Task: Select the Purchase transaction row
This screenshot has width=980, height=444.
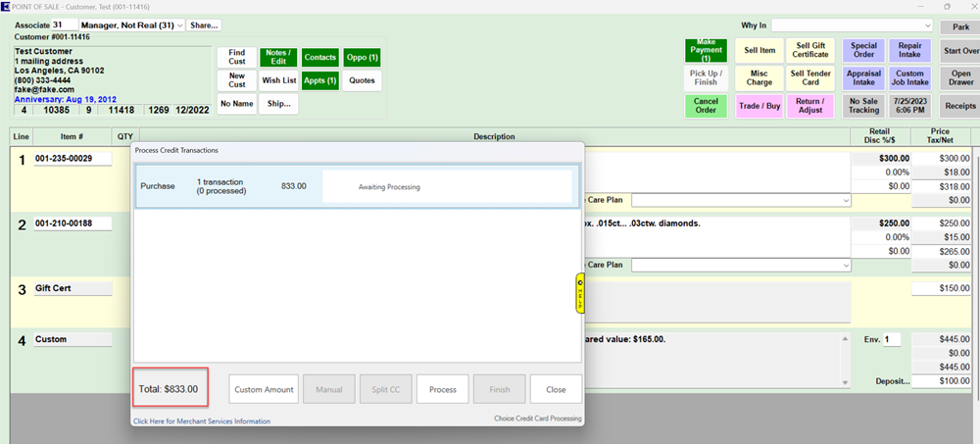Action: click(x=355, y=186)
